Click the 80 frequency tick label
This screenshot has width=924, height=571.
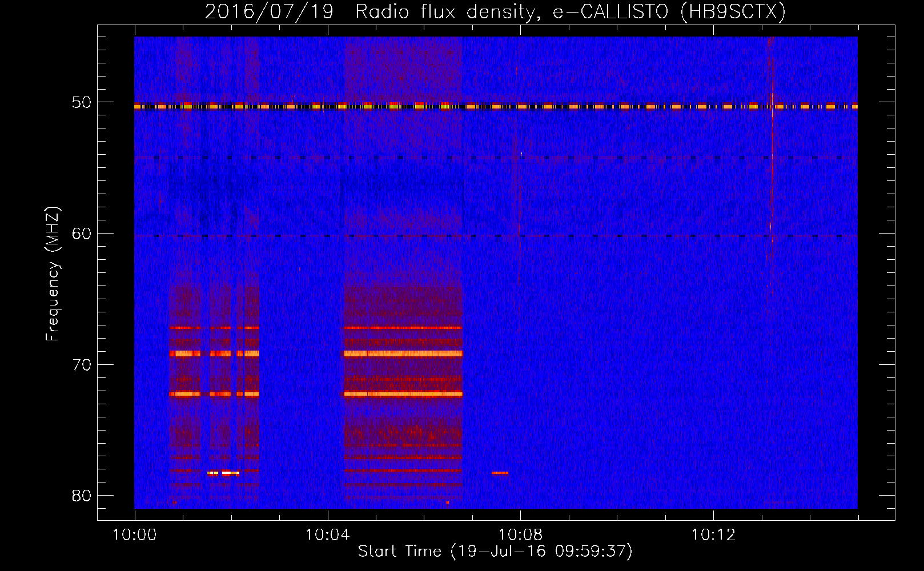point(82,496)
